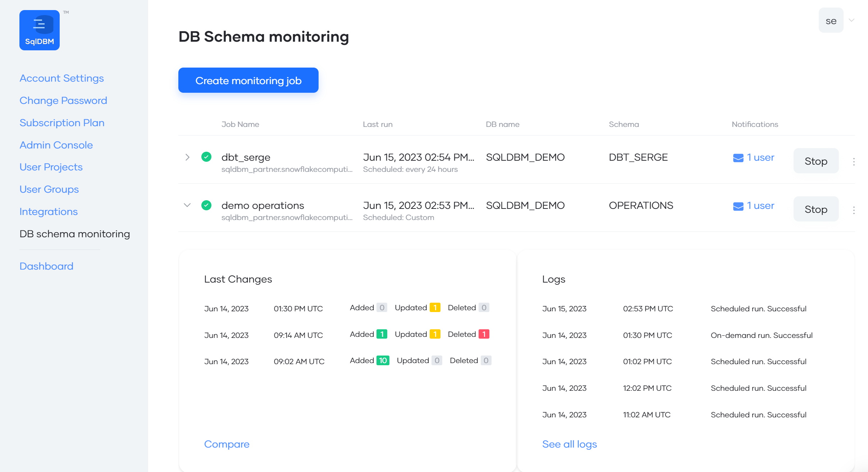Navigate to DB schema monitoring section
Viewport: 868px width, 472px height.
(75, 234)
